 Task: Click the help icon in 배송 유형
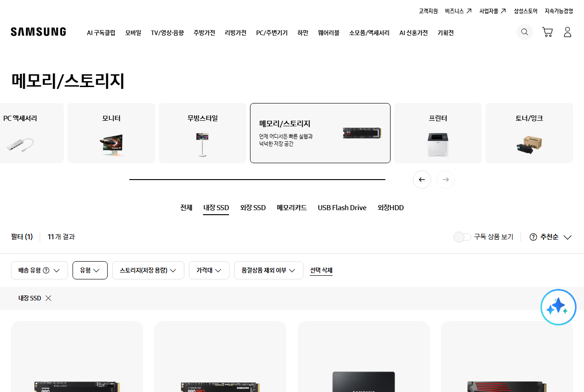coord(46,270)
